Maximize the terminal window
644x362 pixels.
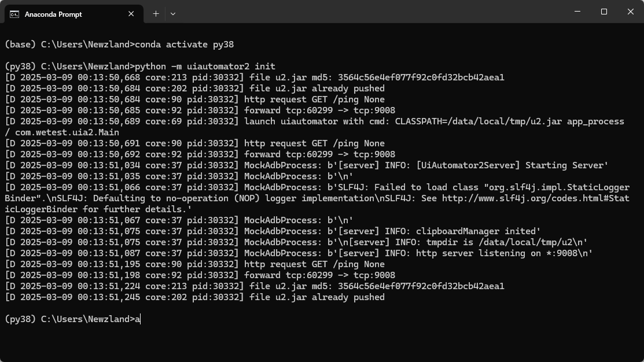pyautogui.click(x=603, y=12)
